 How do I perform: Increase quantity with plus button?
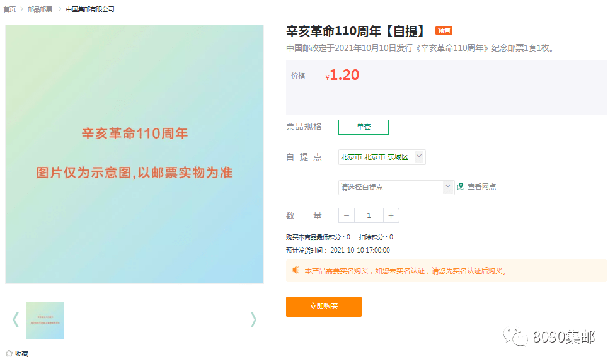391,215
